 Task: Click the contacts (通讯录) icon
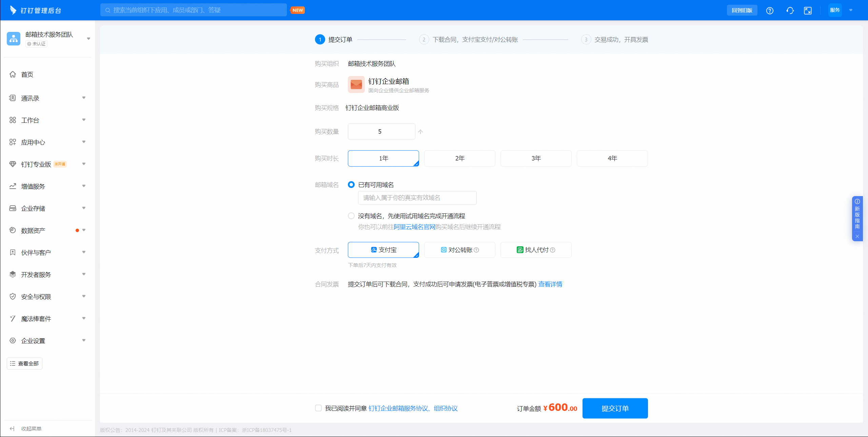click(13, 98)
